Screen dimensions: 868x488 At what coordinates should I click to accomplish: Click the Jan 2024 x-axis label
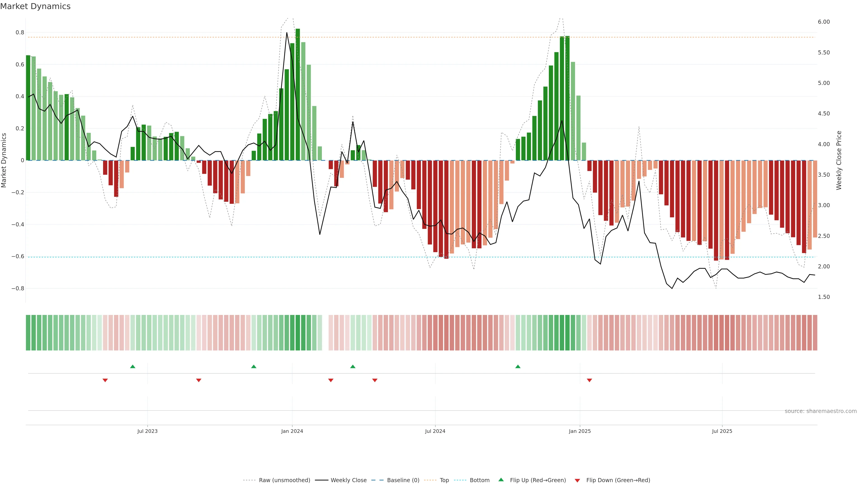tap(292, 431)
